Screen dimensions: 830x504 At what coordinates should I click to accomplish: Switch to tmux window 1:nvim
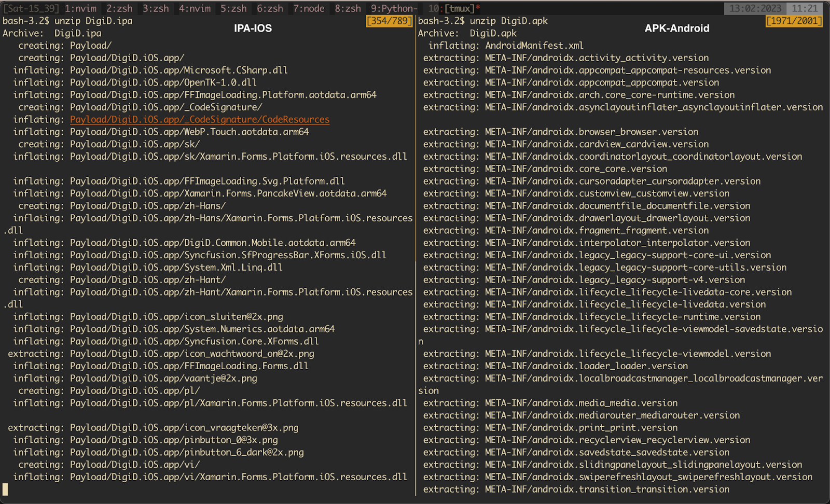[80, 8]
